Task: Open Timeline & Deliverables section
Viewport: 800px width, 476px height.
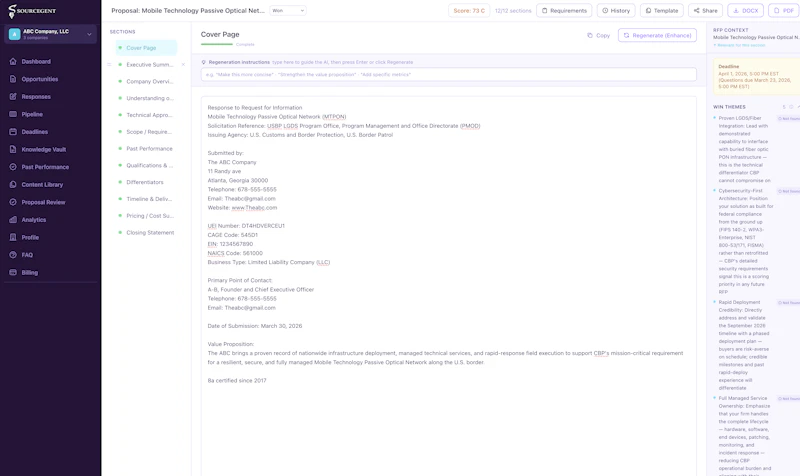Action: (146, 199)
